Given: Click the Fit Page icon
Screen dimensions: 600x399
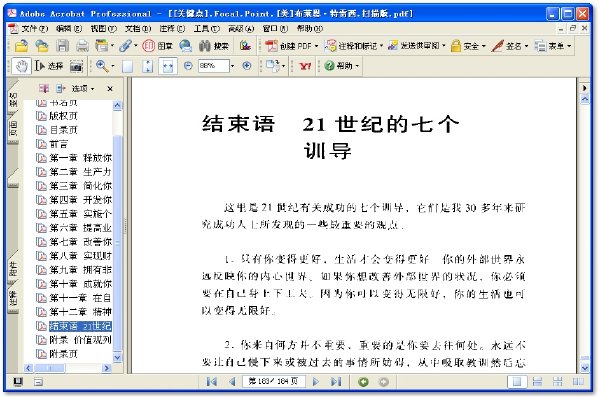Looking at the screenshot, I should click(x=147, y=67).
